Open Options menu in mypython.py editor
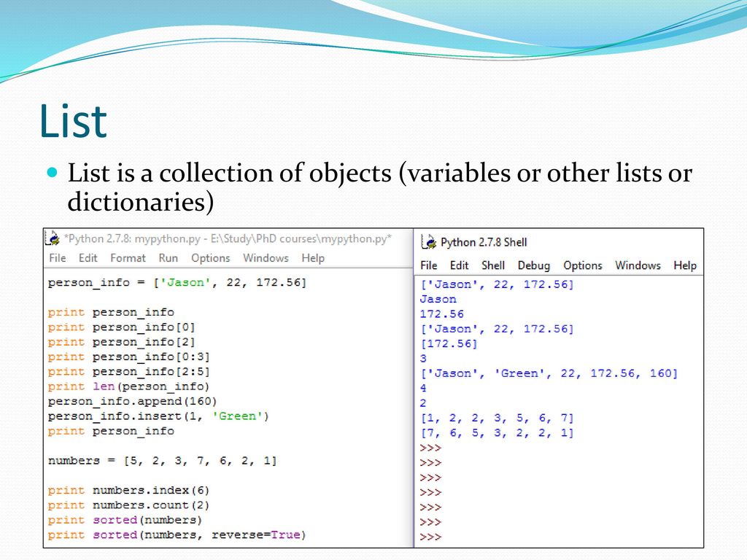The image size is (747, 560). pos(210,258)
